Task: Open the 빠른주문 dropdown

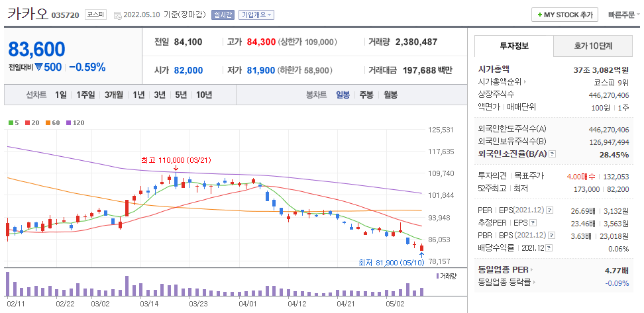Action: coord(623,15)
